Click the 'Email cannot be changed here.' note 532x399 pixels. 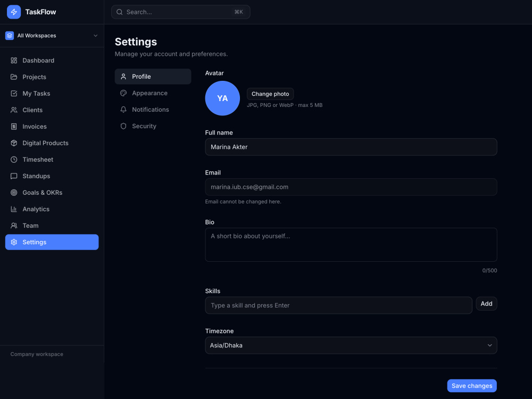pyautogui.click(x=243, y=202)
